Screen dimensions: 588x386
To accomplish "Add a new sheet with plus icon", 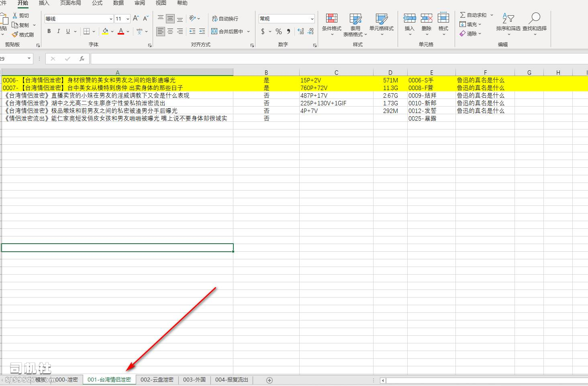I will 269,380.
